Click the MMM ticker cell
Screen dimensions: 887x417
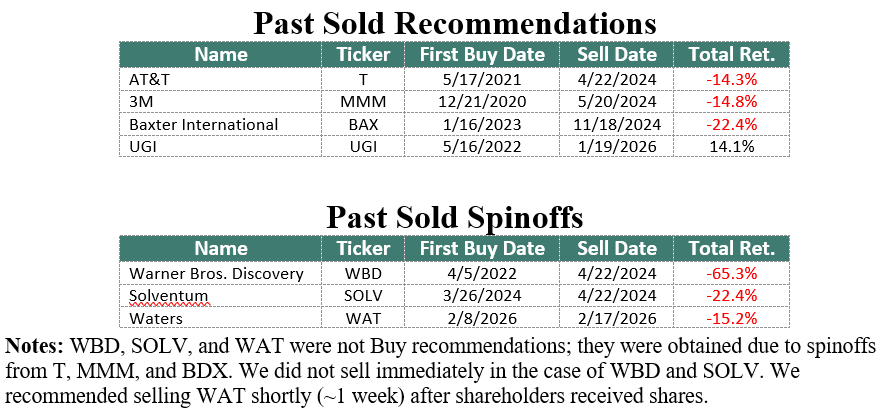coord(363,101)
